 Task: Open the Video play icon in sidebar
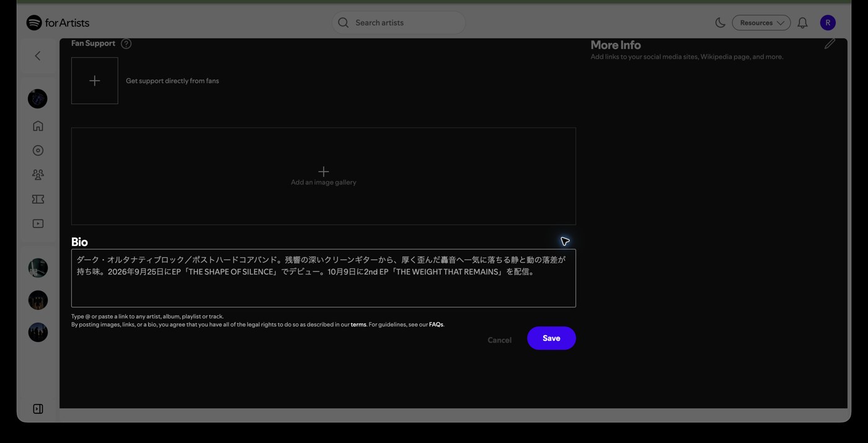(x=38, y=224)
